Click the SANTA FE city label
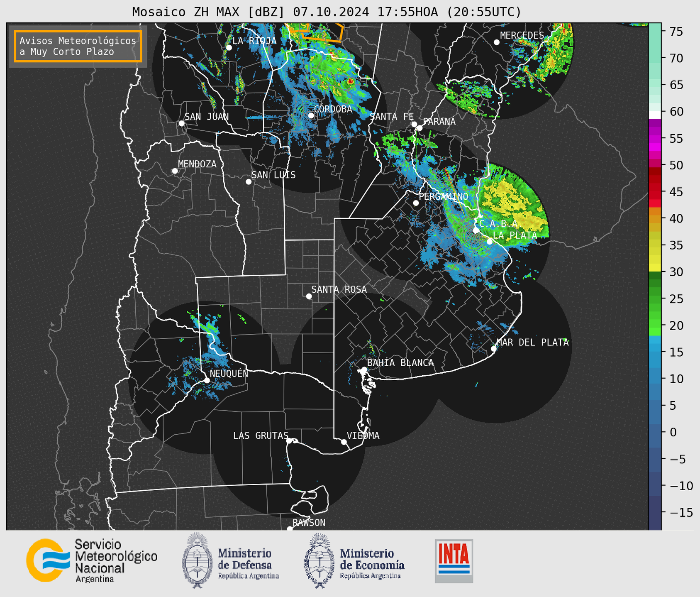Screen dimensions: 700x597 pos(392,117)
